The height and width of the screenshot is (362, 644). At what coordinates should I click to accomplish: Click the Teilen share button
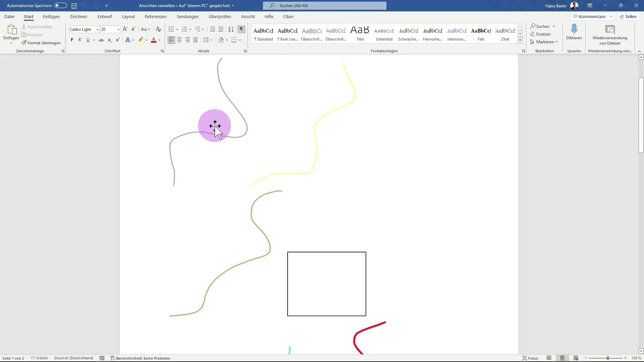point(628,16)
